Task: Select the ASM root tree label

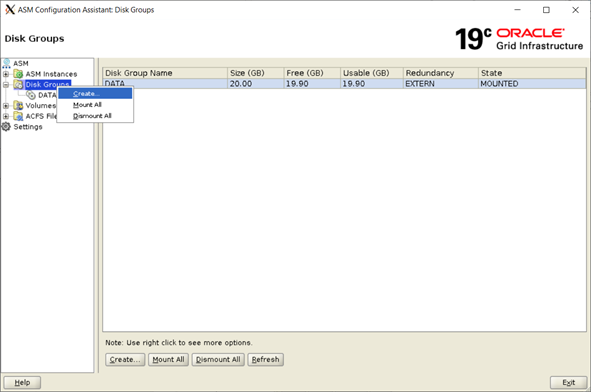Action: (21, 63)
